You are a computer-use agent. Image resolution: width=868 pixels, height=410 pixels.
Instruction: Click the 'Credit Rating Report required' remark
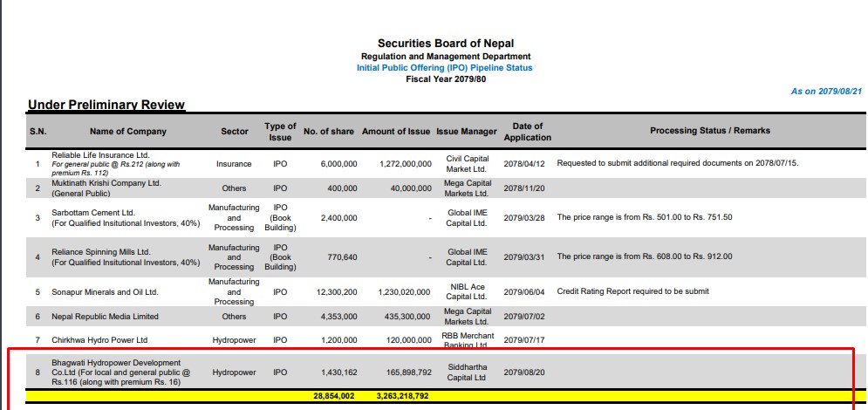(632, 291)
